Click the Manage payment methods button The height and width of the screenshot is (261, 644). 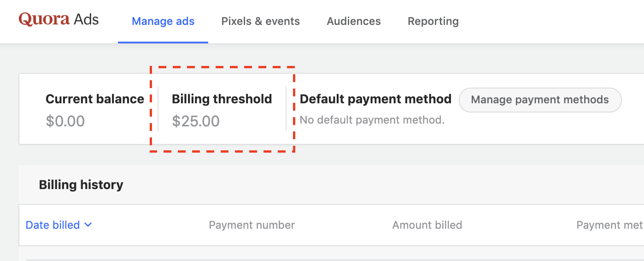(540, 100)
